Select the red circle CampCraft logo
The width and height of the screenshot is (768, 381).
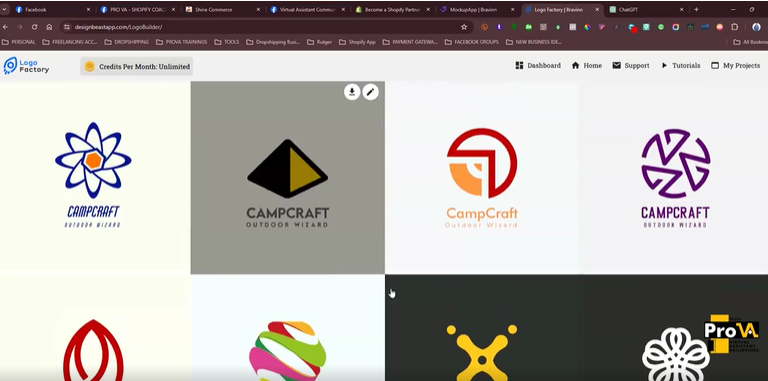click(482, 177)
